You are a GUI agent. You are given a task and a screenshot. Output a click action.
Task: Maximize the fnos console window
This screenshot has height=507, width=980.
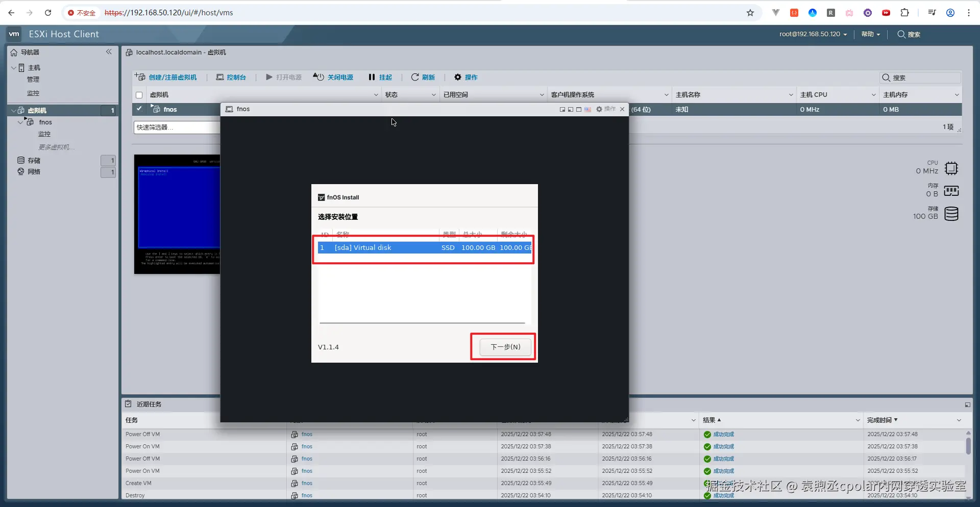point(579,109)
